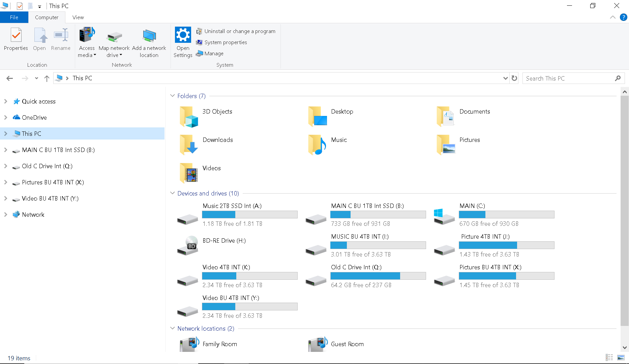Select the Downloads folder icon
Screen dimensions: 629x364
(189, 145)
